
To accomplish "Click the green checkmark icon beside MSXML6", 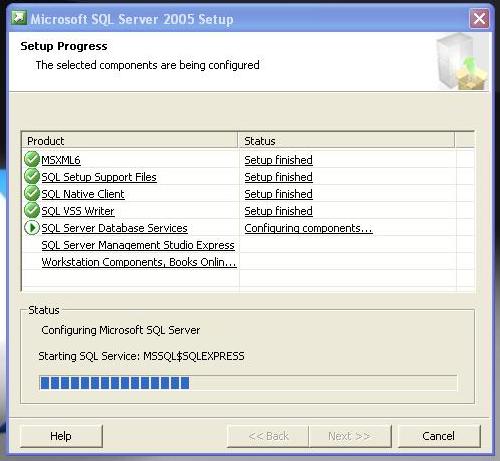I will click(32, 159).
